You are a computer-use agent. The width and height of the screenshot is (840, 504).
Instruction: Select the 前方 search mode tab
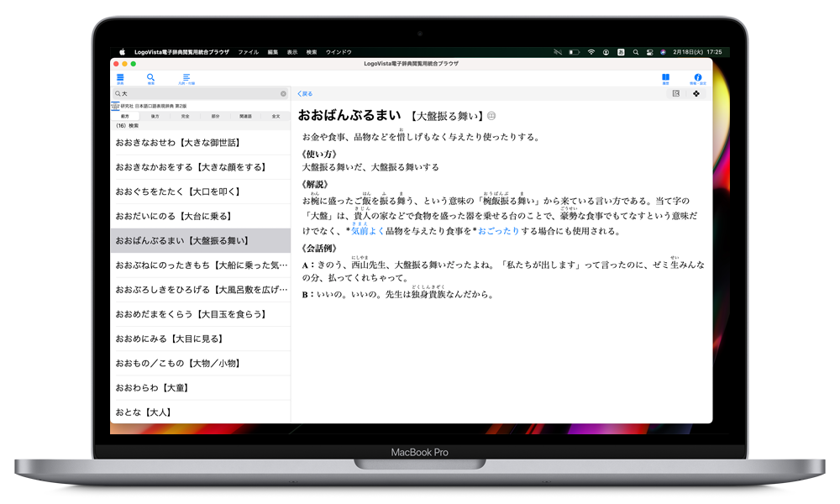pyautogui.click(x=125, y=116)
